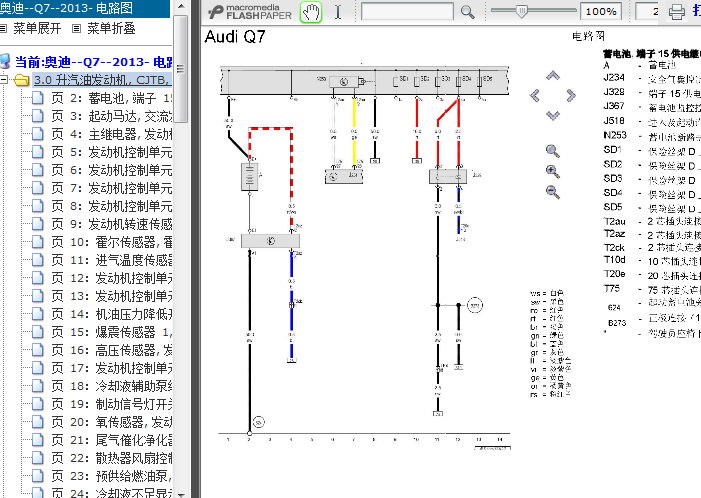Viewport: 701px width, 498px height.
Task: Zoom out with minus magnifier icon
Action: pos(553,192)
